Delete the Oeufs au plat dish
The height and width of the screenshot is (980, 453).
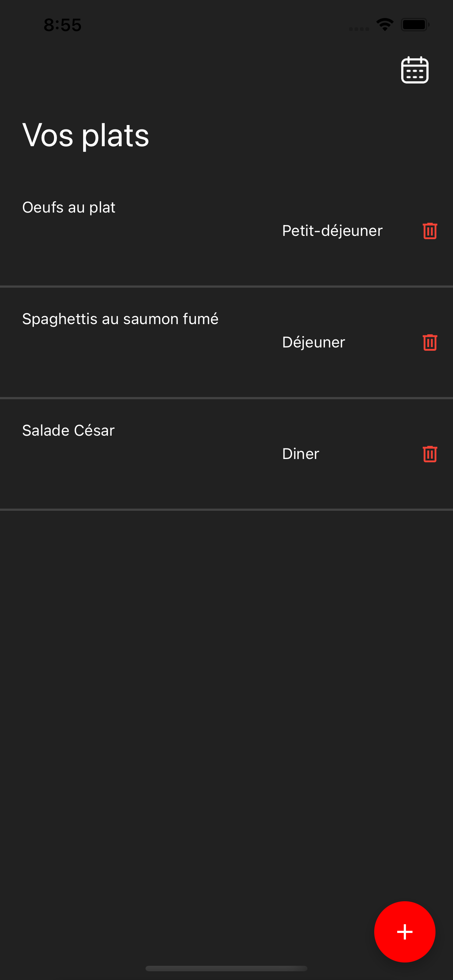point(430,230)
